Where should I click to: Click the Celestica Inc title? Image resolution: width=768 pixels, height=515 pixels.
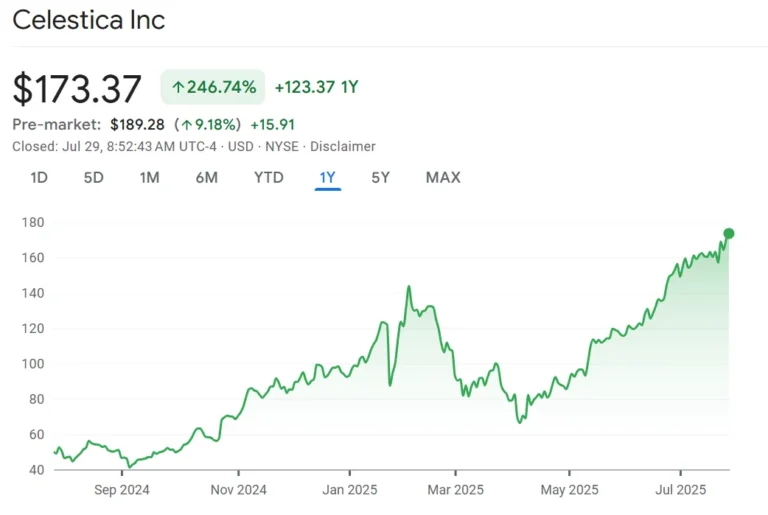pyautogui.click(x=89, y=20)
